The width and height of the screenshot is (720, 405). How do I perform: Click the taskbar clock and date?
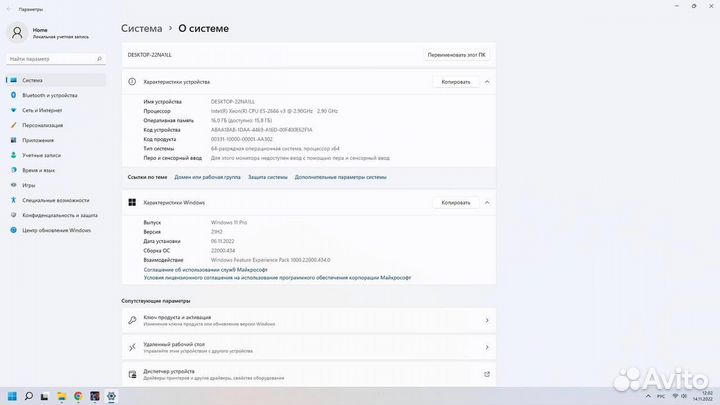point(703,396)
